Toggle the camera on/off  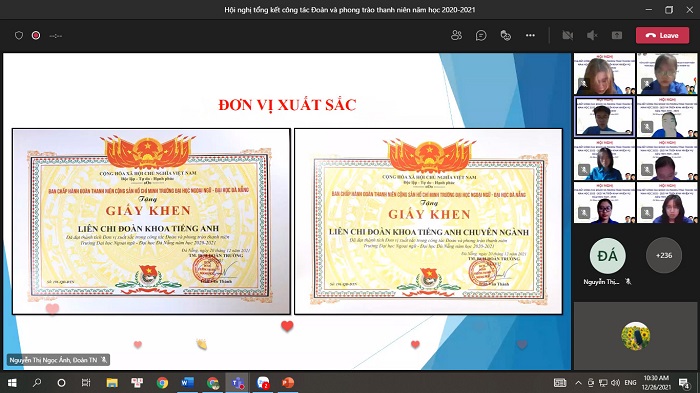coord(567,35)
